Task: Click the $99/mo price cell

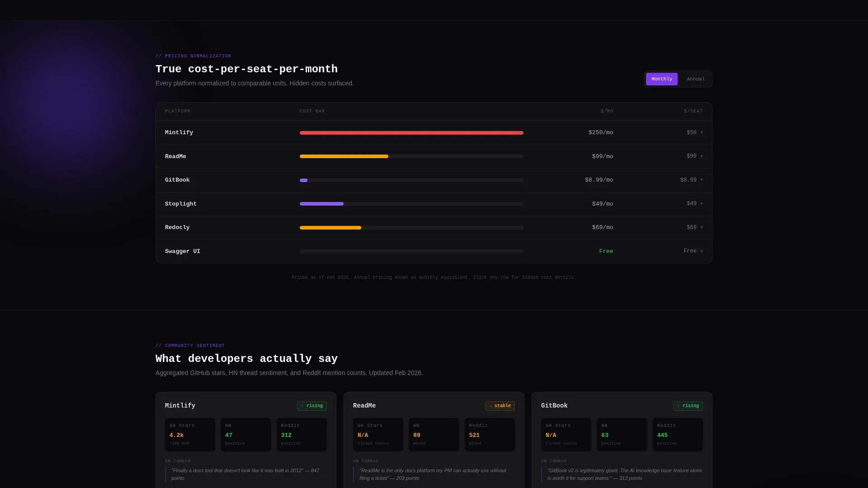Action: point(603,156)
